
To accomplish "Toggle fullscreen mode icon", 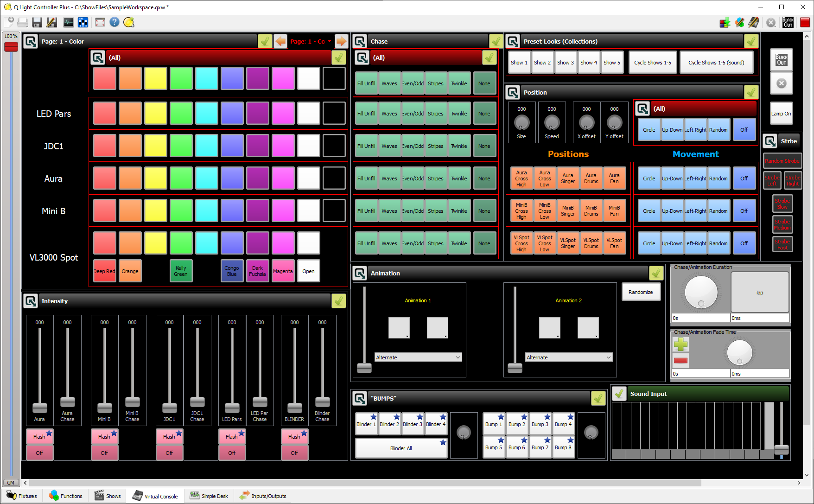I will [x=100, y=22].
